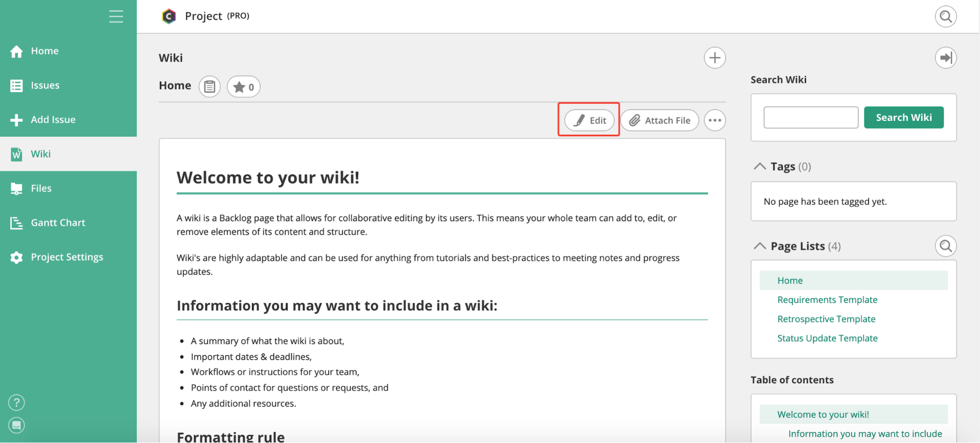Open Project Settings in sidebar

pyautogui.click(x=67, y=257)
